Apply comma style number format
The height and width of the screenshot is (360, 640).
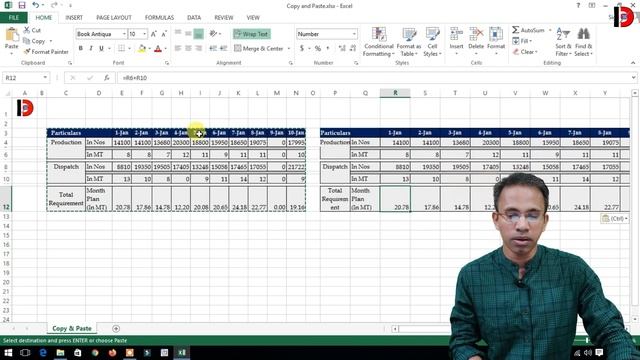[x=328, y=49]
